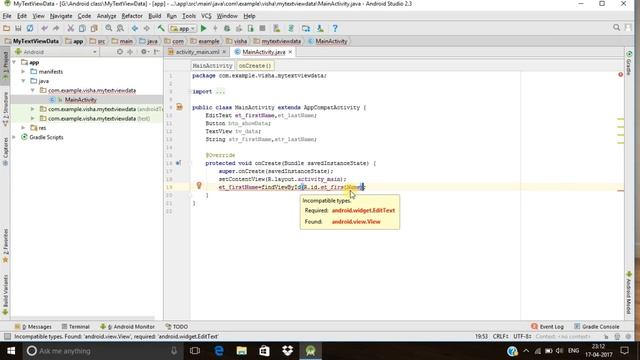Click the Scroll from Source target icon

coord(120,52)
